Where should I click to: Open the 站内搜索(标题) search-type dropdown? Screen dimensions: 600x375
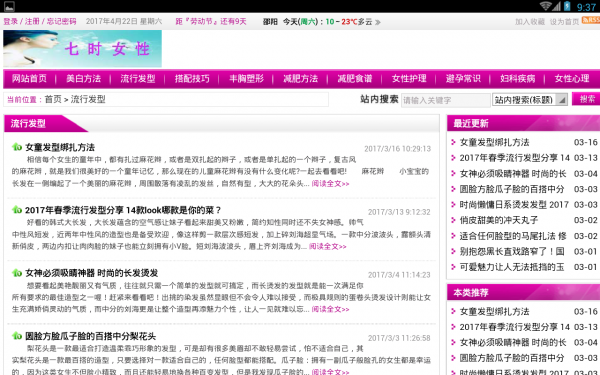pos(530,100)
